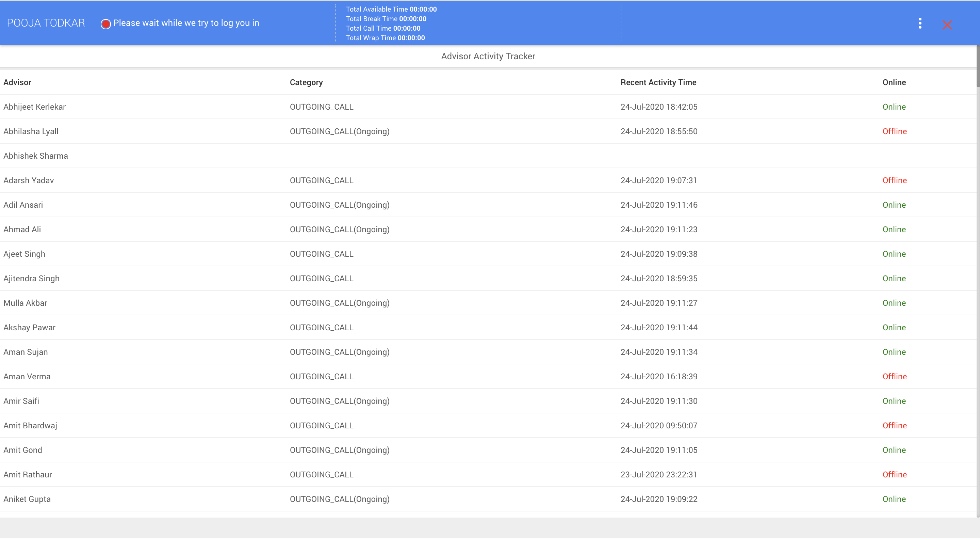980x538 pixels.
Task: Click Aniket Gupta's Online status
Action: coord(894,499)
